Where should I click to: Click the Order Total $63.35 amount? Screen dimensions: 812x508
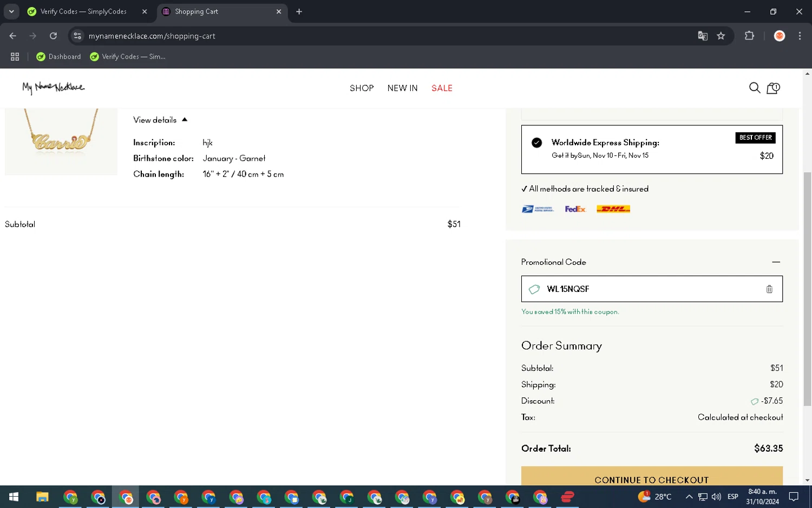pos(768,448)
